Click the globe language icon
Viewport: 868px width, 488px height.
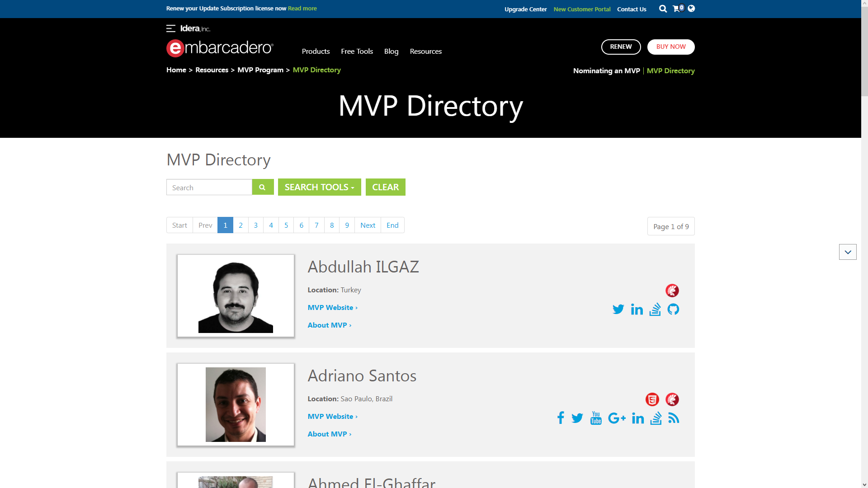point(691,9)
